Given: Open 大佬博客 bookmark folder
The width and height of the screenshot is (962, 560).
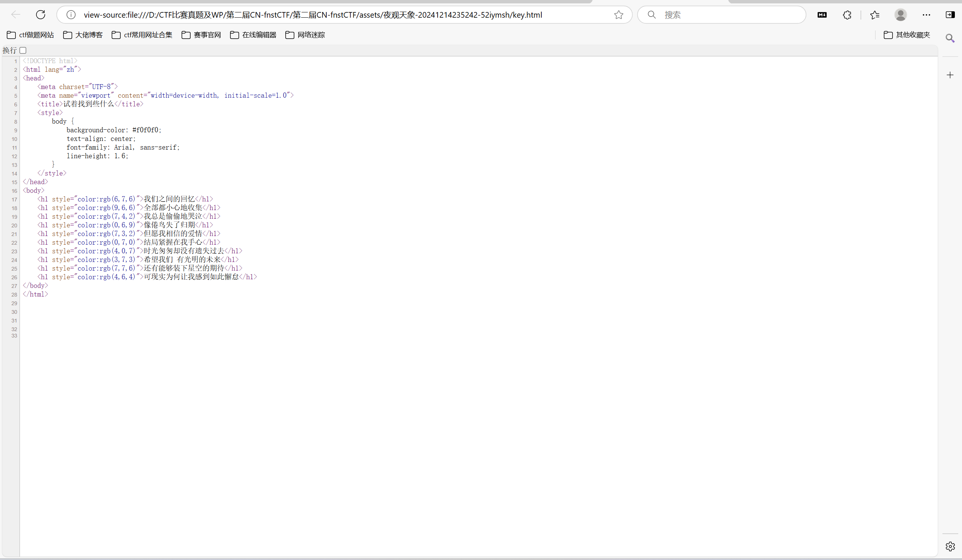Looking at the screenshot, I should click(x=83, y=35).
